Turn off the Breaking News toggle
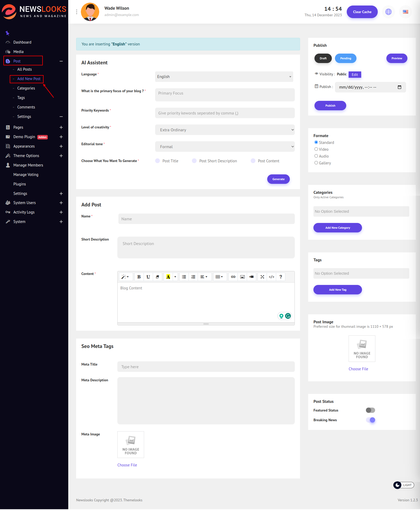The height and width of the screenshot is (510, 420). [370, 420]
